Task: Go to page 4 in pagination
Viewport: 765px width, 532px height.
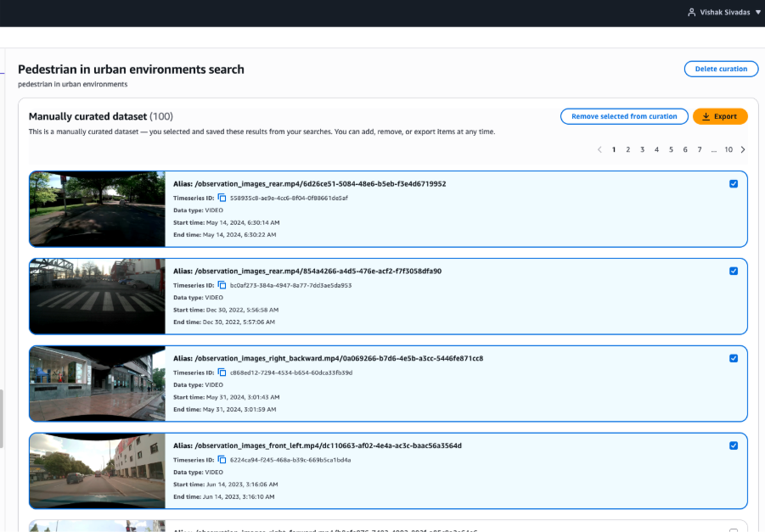Action: tap(656, 149)
